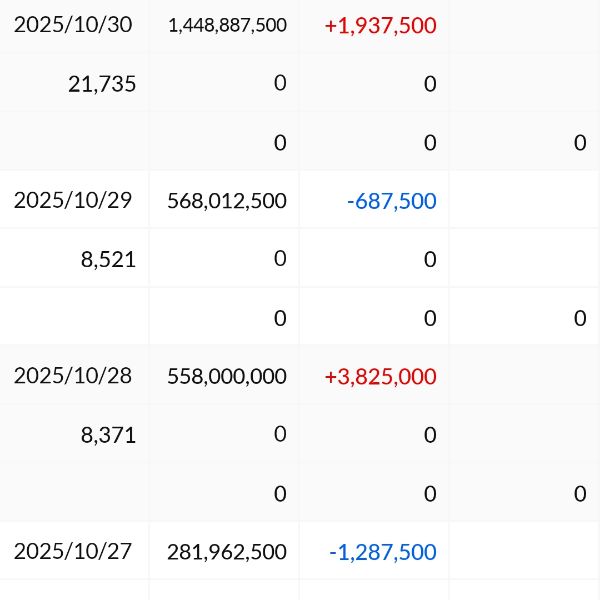This screenshot has width=600, height=600.
Task: Select the 8,371 volume cell
Action: (x=108, y=435)
